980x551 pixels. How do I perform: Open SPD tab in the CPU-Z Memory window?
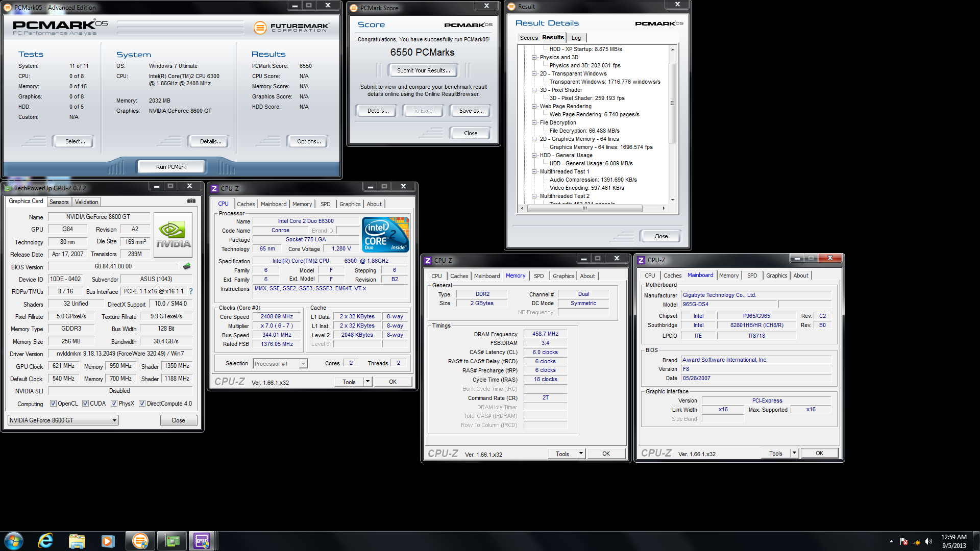point(538,276)
